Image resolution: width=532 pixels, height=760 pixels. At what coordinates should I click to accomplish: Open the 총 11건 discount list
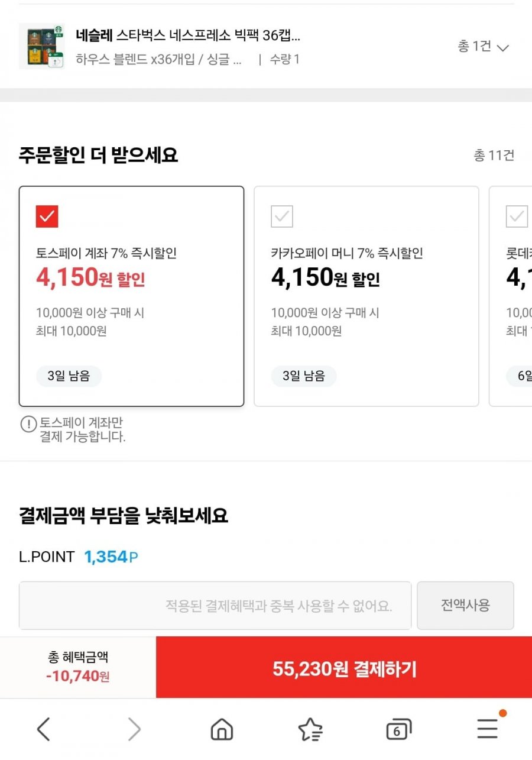[494, 156]
